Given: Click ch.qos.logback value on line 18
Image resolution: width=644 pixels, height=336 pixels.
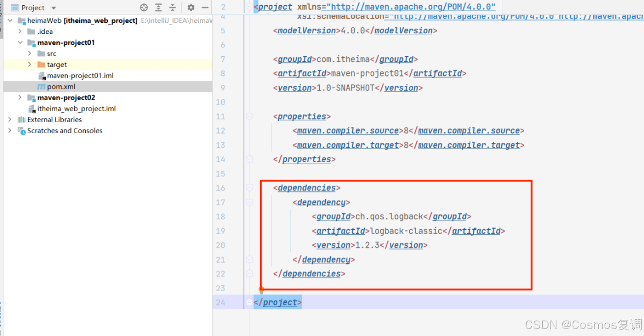Looking at the screenshot, I should (389, 216).
